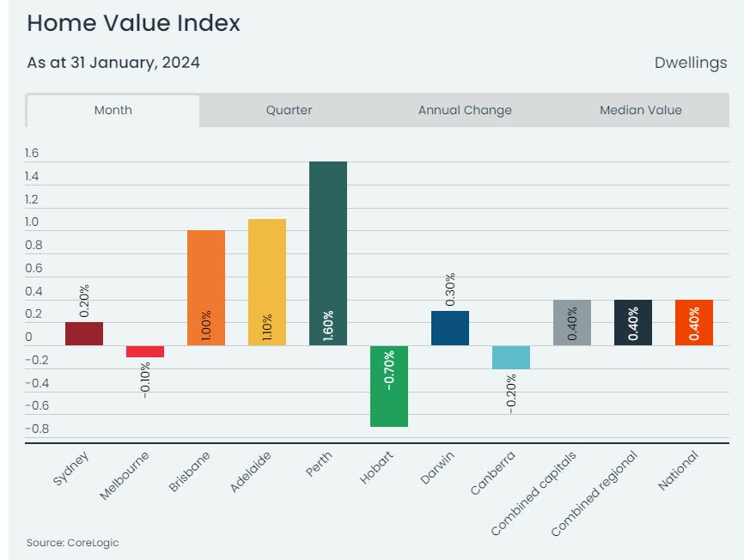Select the light blue Canberra bar
The width and height of the screenshot is (750, 560).
511,357
